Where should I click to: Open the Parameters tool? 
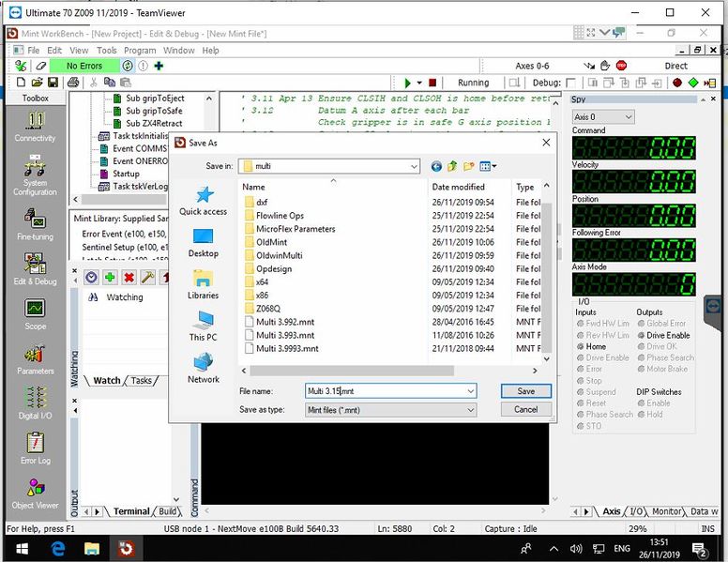click(x=36, y=359)
